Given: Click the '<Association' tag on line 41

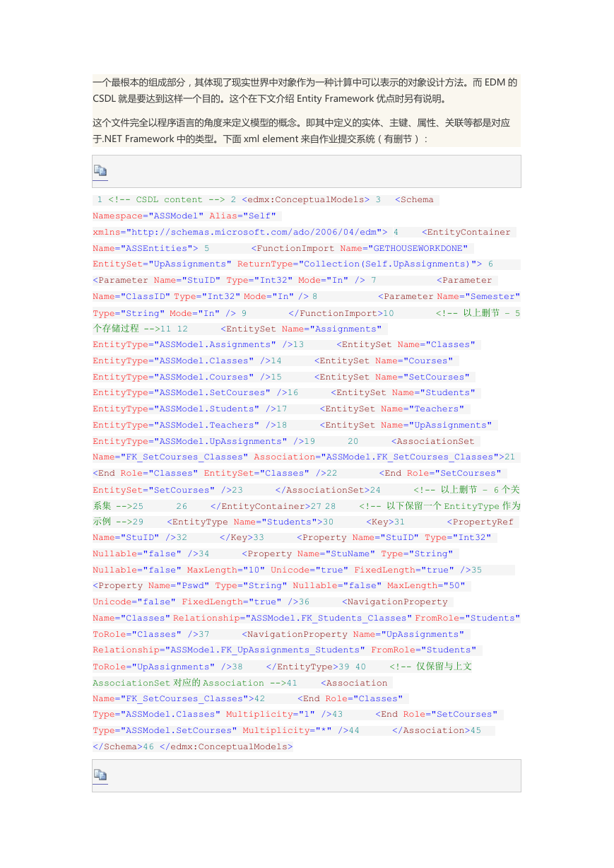Looking at the screenshot, I should tap(355, 684).
